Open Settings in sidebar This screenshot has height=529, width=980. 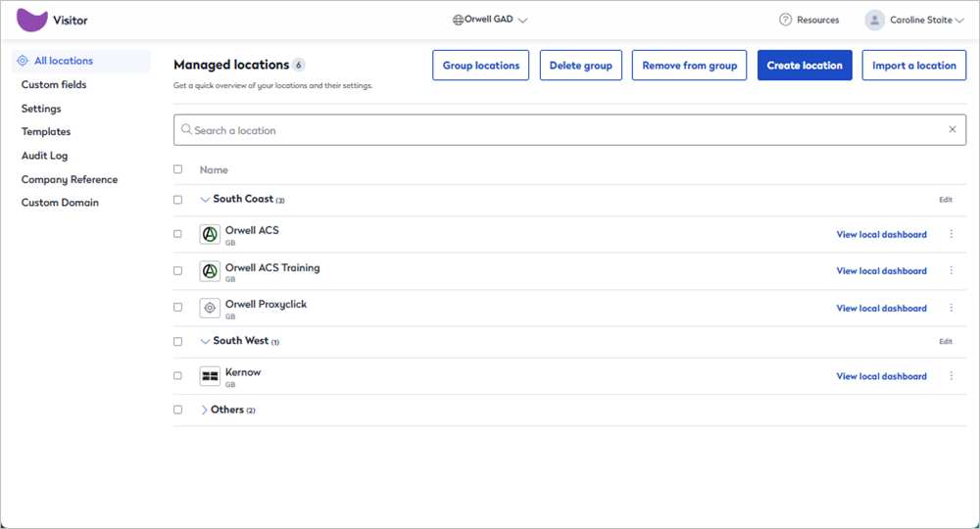coord(41,108)
